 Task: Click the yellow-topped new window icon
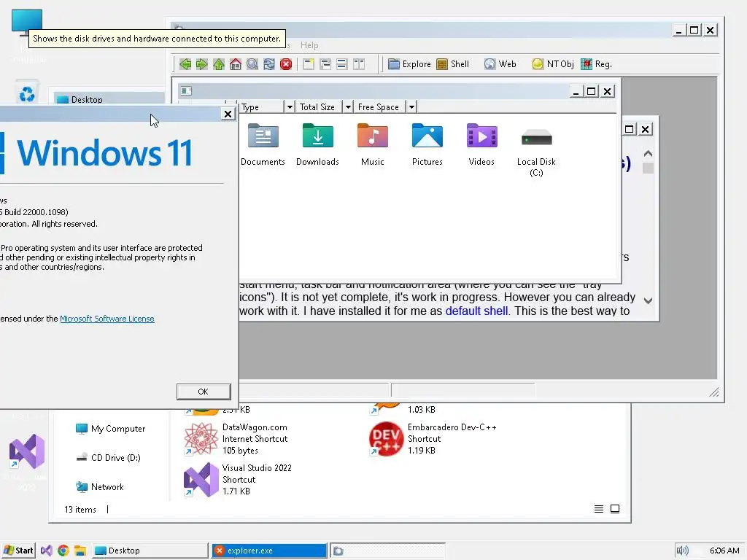click(309, 64)
